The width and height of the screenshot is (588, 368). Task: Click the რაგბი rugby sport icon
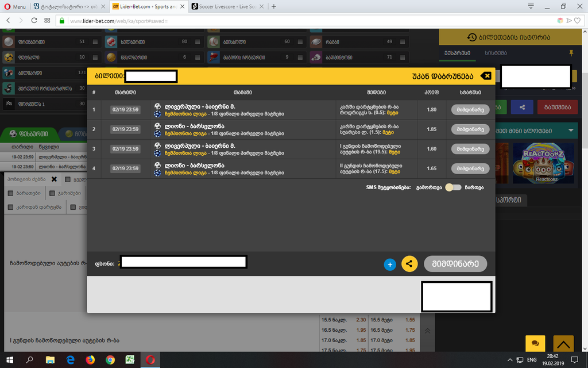(x=316, y=41)
